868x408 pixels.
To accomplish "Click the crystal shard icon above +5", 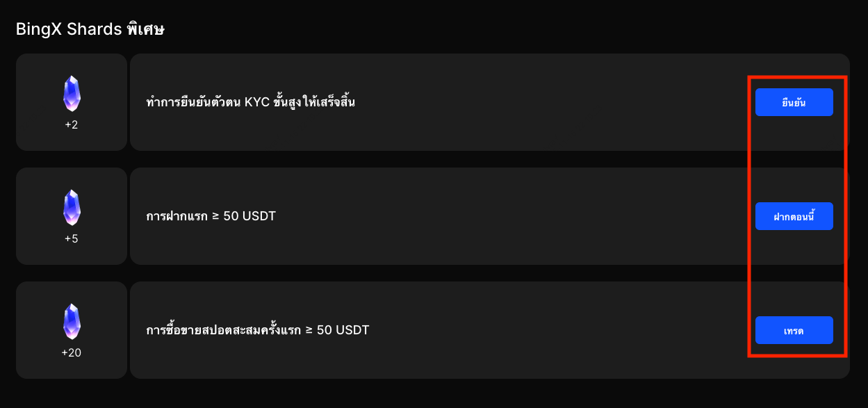I will pyautogui.click(x=72, y=207).
